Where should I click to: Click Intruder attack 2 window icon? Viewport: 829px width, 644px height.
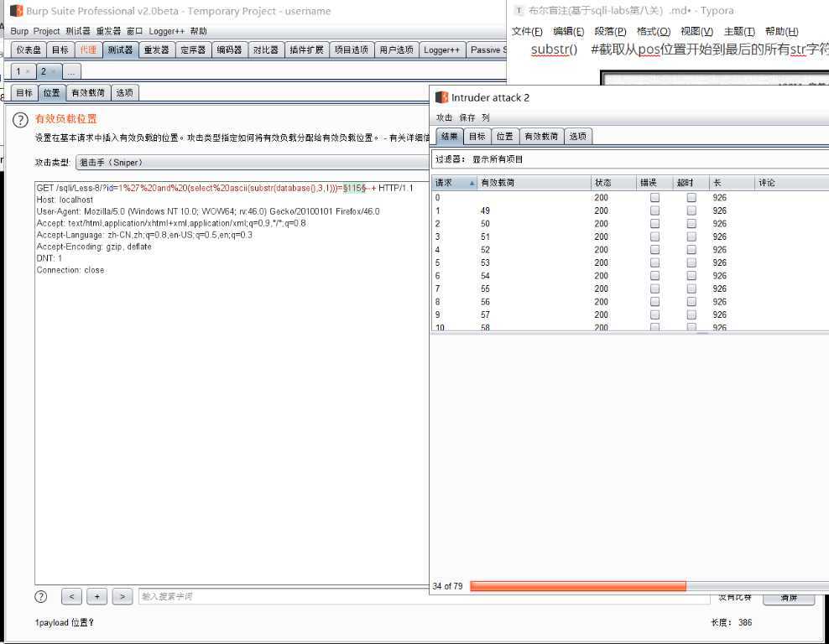441,97
